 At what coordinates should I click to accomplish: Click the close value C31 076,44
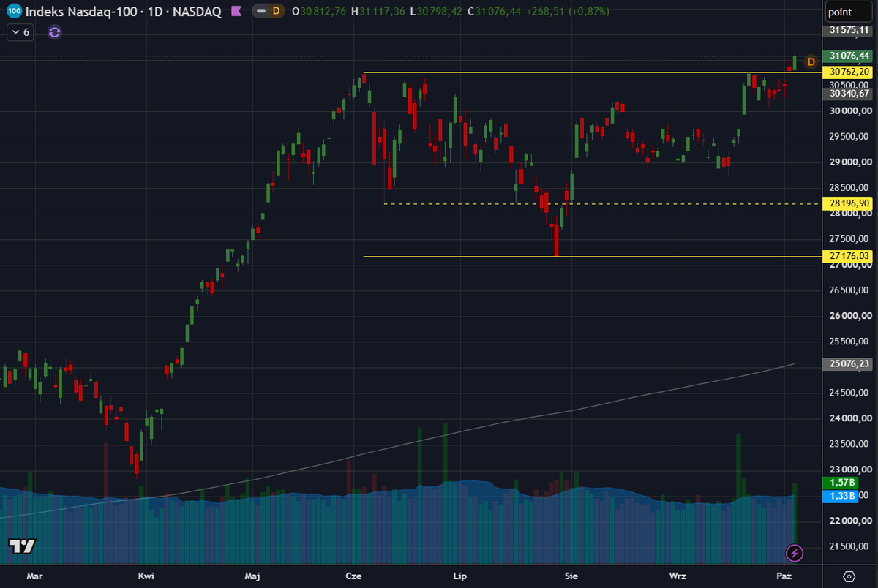pyautogui.click(x=495, y=12)
